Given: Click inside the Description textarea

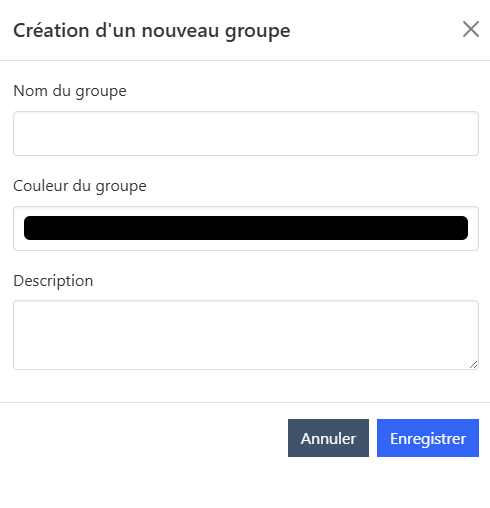Looking at the screenshot, I should (x=246, y=335).
